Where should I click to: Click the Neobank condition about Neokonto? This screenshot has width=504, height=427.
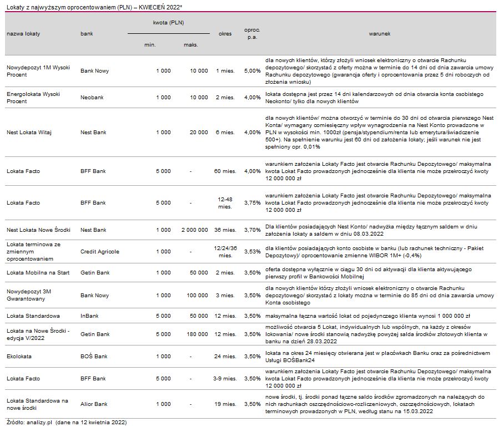point(375,98)
